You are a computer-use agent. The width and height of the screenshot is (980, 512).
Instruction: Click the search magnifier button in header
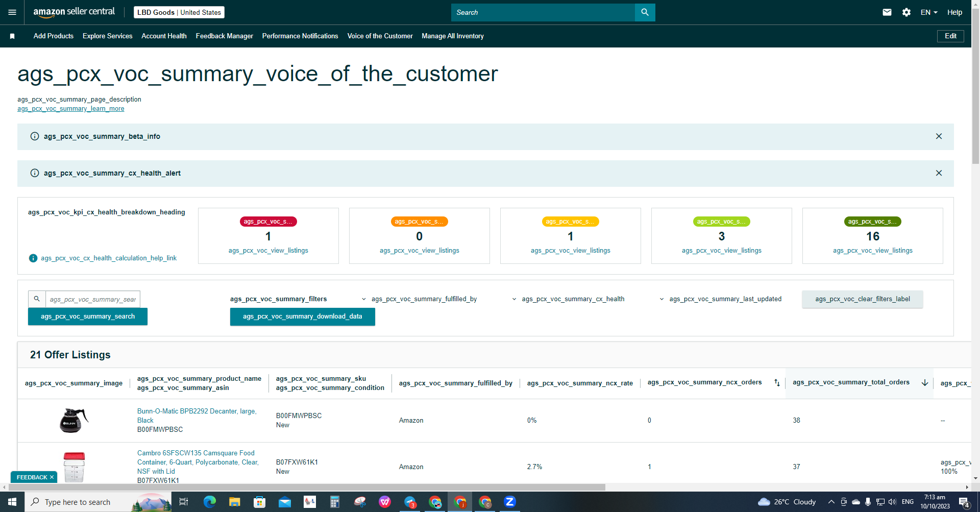(645, 12)
